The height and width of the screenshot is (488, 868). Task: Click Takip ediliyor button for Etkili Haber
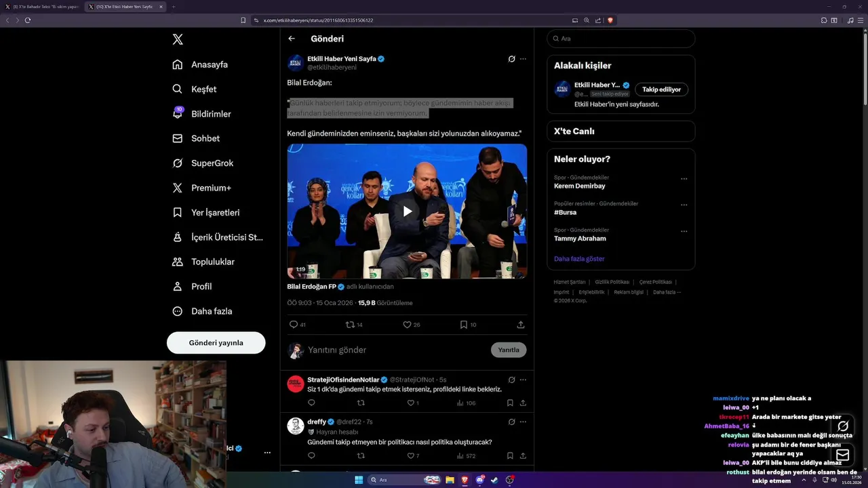(x=661, y=89)
